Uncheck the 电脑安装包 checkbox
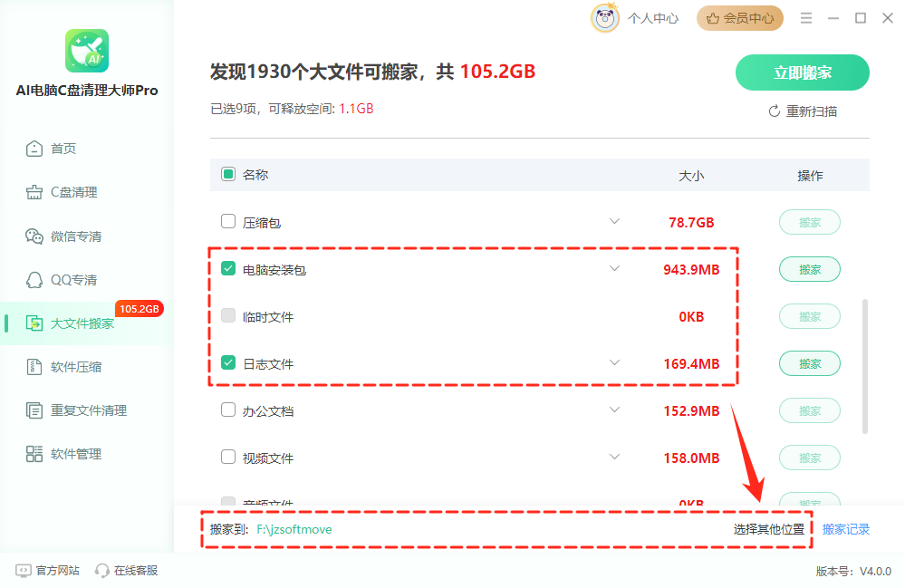This screenshot has width=905, height=588. 228,269
